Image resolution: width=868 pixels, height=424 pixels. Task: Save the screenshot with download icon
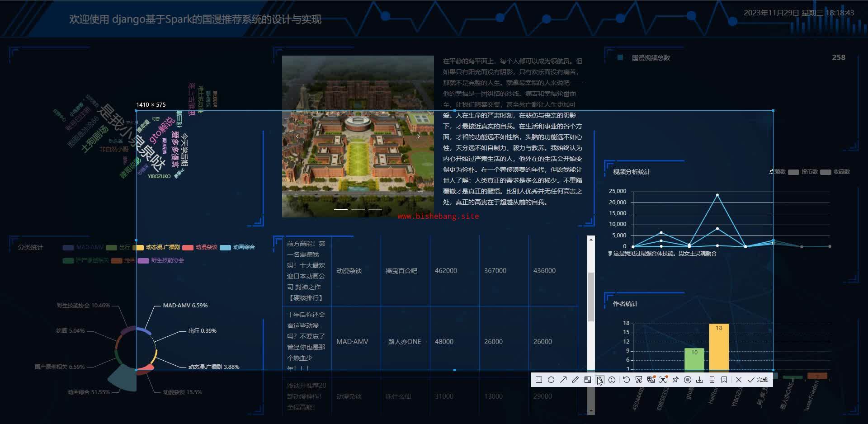tap(700, 380)
